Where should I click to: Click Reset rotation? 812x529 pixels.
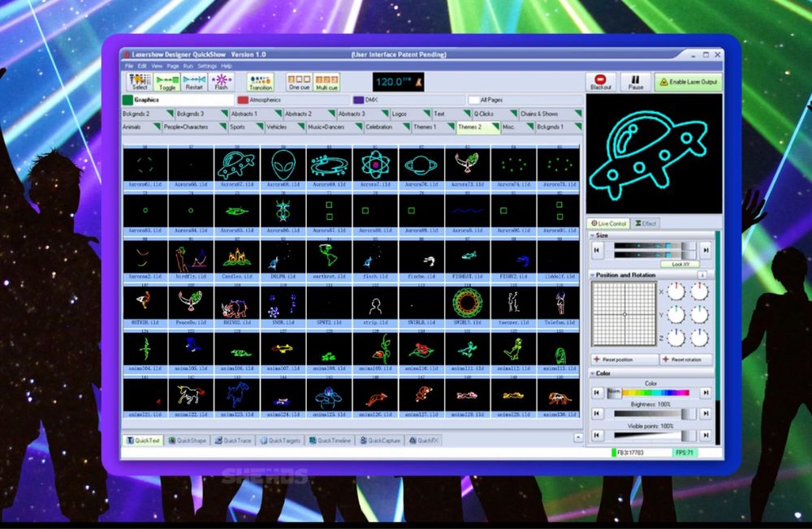click(x=686, y=359)
